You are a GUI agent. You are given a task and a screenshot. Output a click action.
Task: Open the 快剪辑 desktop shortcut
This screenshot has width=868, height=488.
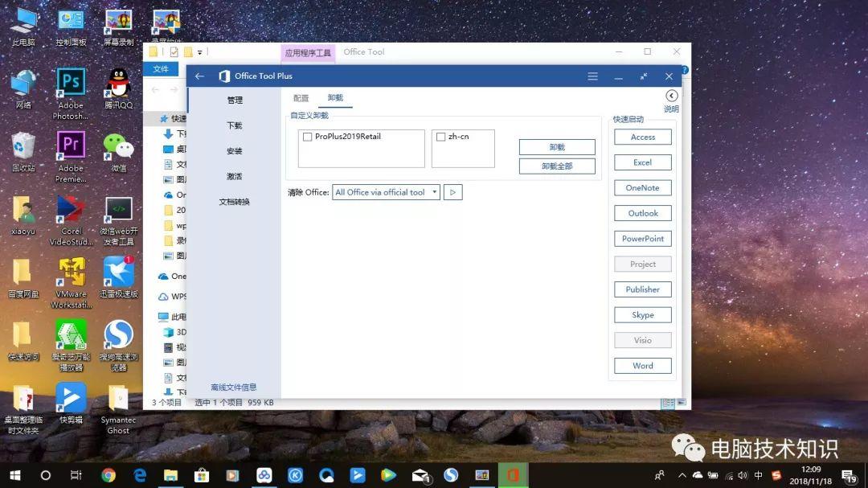71,404
